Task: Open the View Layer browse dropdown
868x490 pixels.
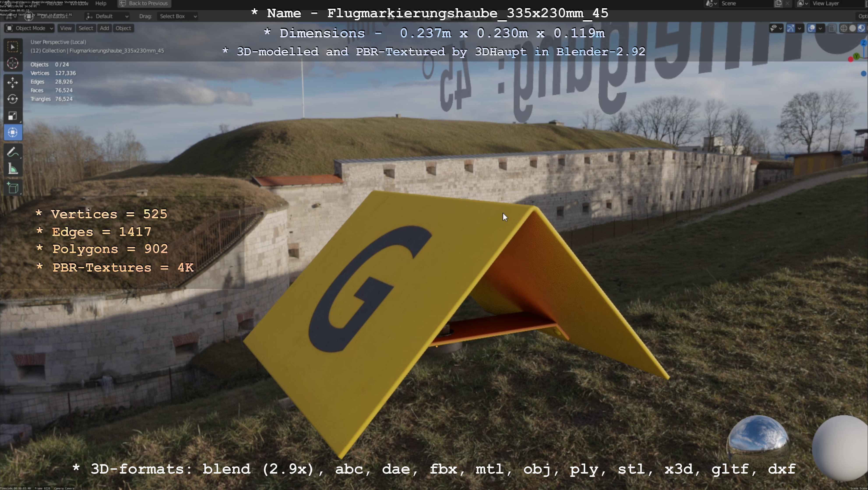Action: pos(803,3)
